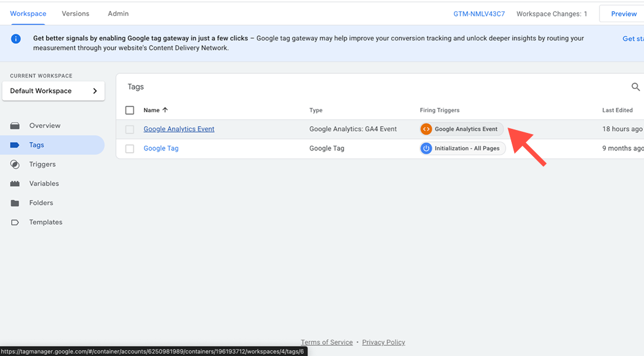Click the chevron beside Default Workspace
This screenshot has width=644, height=356.
click(95, 91)
